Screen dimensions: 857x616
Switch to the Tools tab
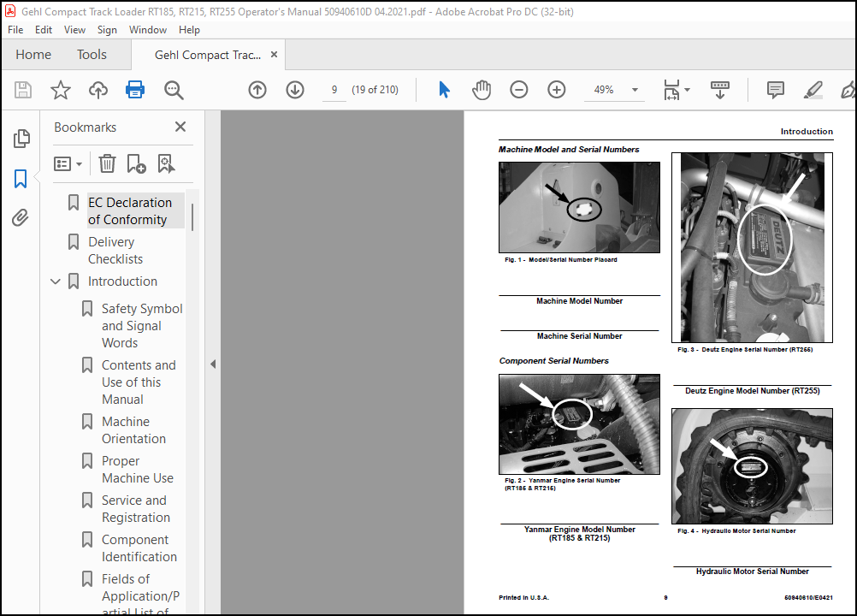tap(92, 55)
